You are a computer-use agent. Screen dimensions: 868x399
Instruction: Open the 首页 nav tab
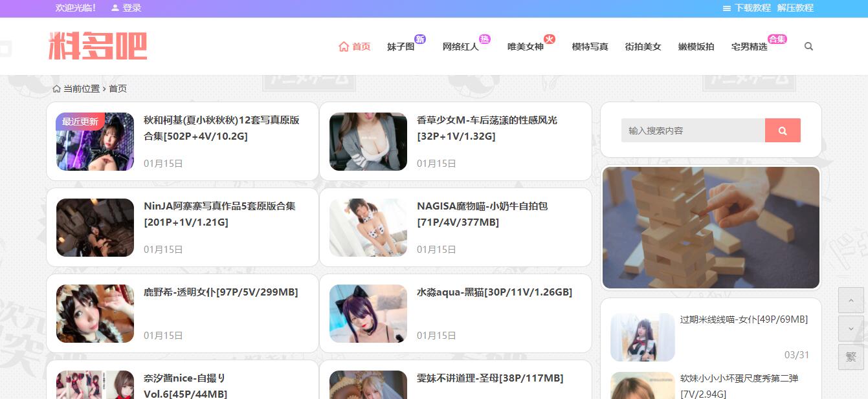tap(355, 47)
